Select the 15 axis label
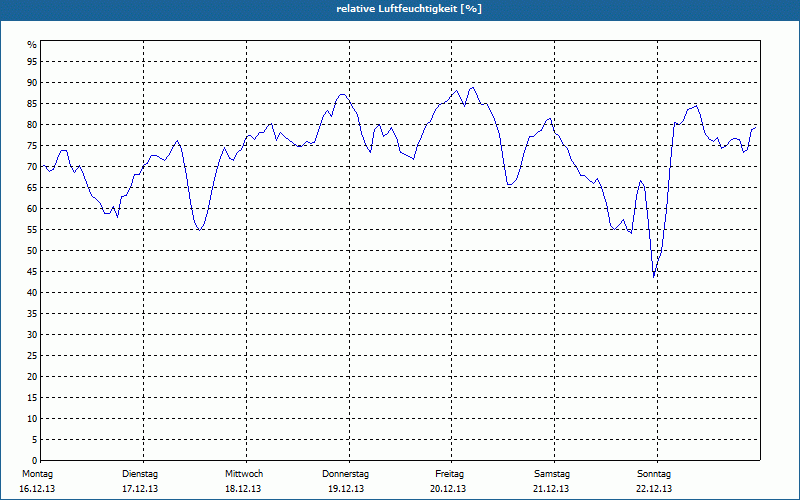This screenshot has height=500, width=800. coord(32,397)
